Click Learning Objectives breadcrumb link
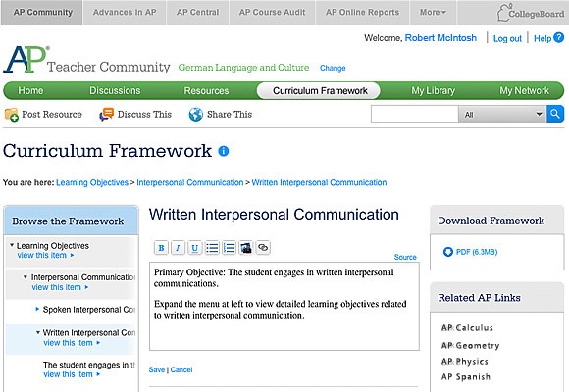Viewport: 569px width, 392px height. [x=92, y=182]
